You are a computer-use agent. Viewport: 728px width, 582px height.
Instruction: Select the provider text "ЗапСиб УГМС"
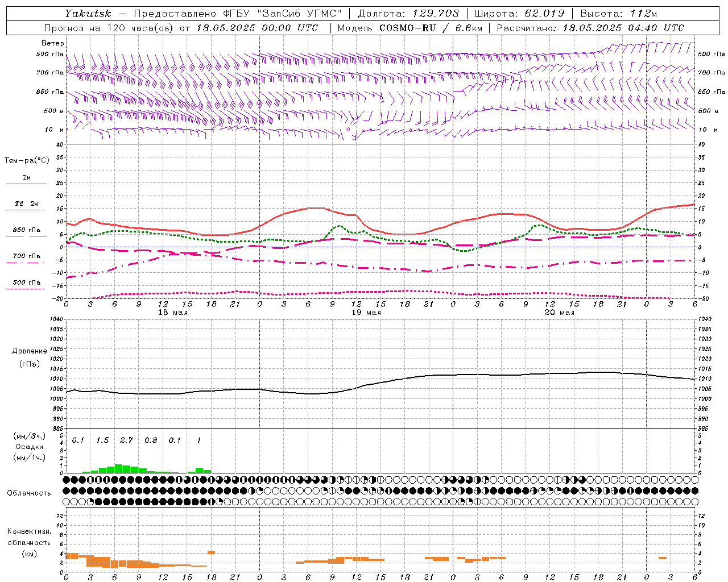point(300,13)
